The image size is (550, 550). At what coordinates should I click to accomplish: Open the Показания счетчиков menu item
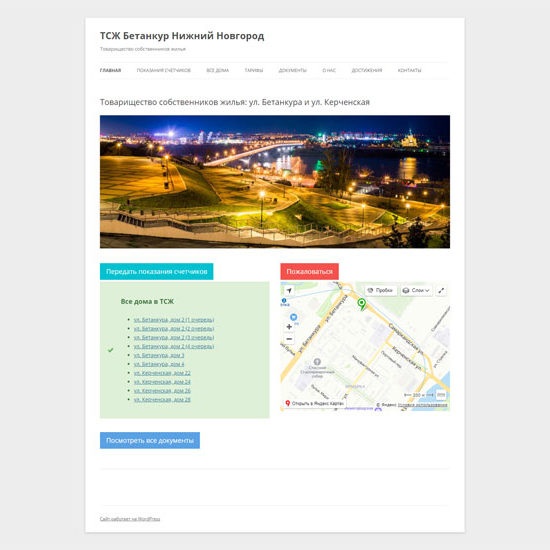click(x=164, y=71)
